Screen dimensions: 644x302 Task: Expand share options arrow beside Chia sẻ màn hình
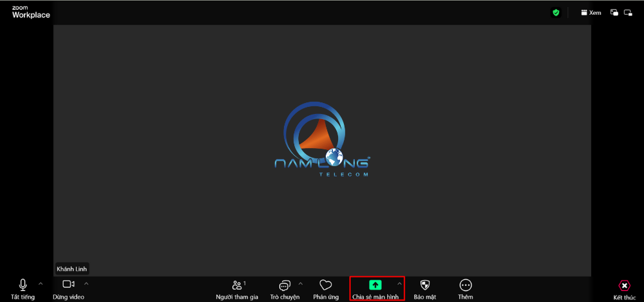point(399,283)
